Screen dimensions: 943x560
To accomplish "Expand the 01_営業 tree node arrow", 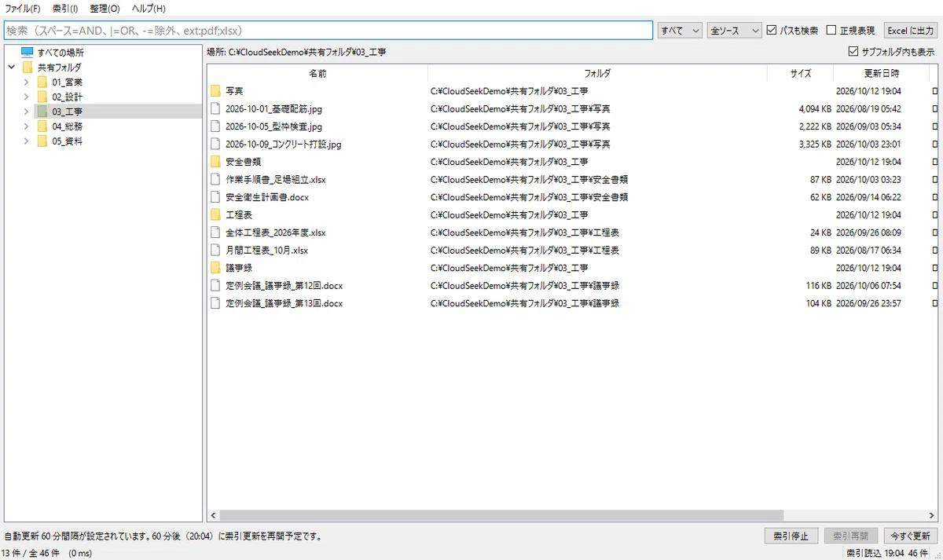I will (26, 82).
